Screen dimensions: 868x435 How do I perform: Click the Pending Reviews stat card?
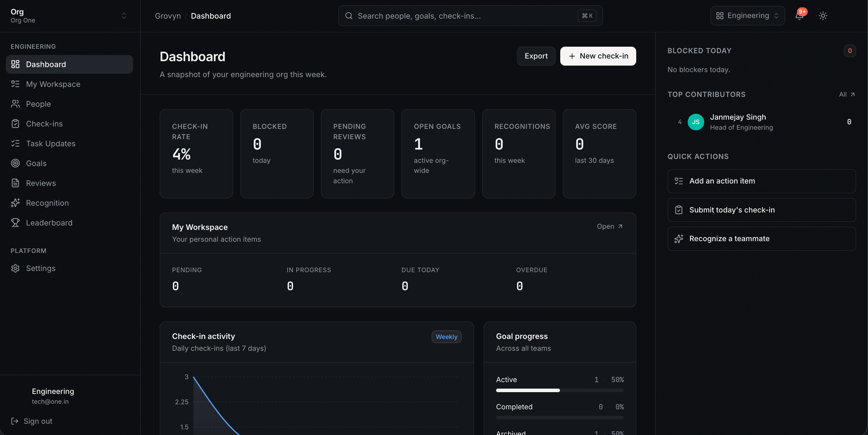[357, 154]
